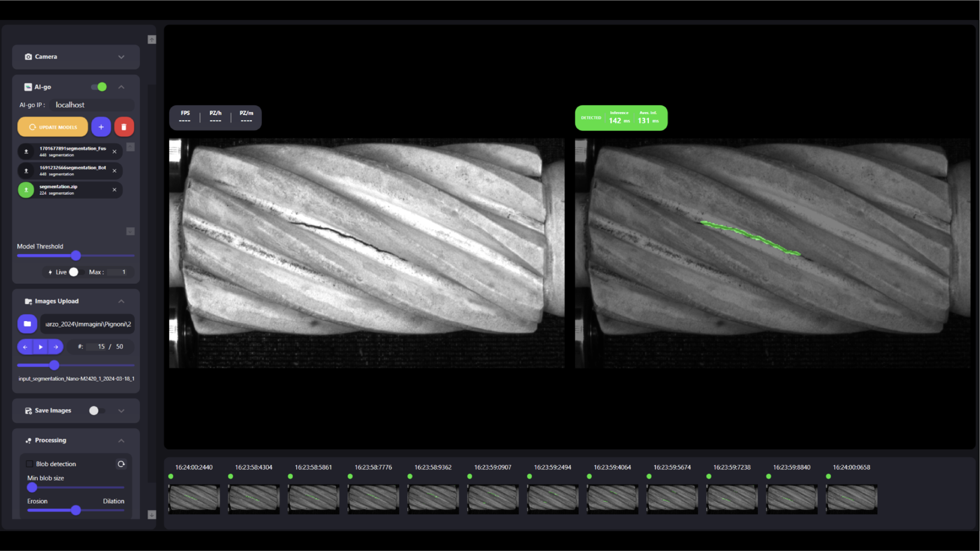Click the Model Threshold slider handle
The image size is (980, 551).
coord(76,256)
